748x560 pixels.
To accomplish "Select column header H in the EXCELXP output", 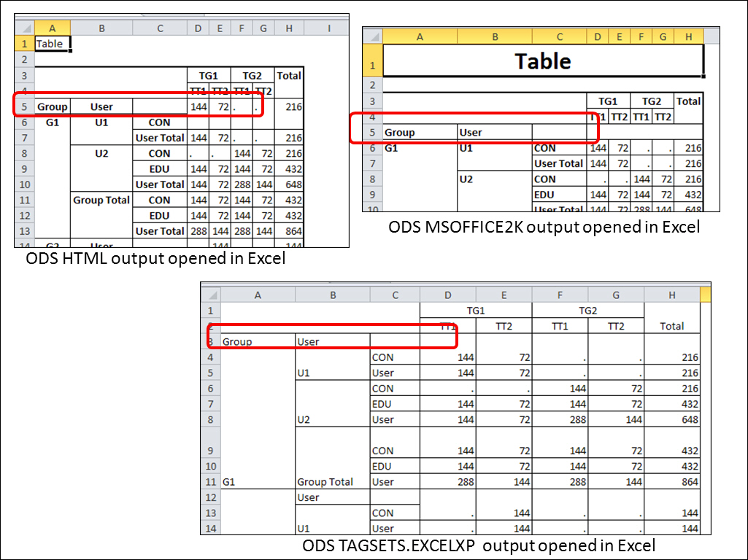I will pos(672,295).
